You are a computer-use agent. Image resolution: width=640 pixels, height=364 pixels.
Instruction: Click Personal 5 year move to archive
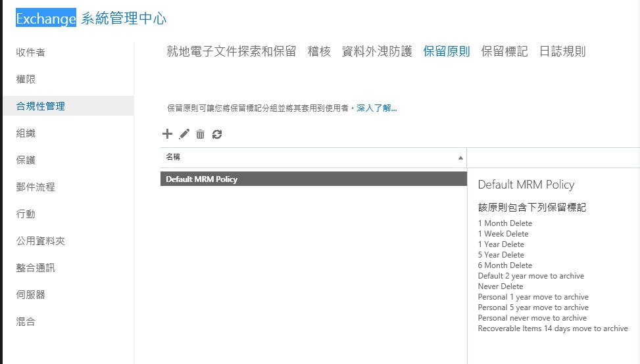[533, 307]
